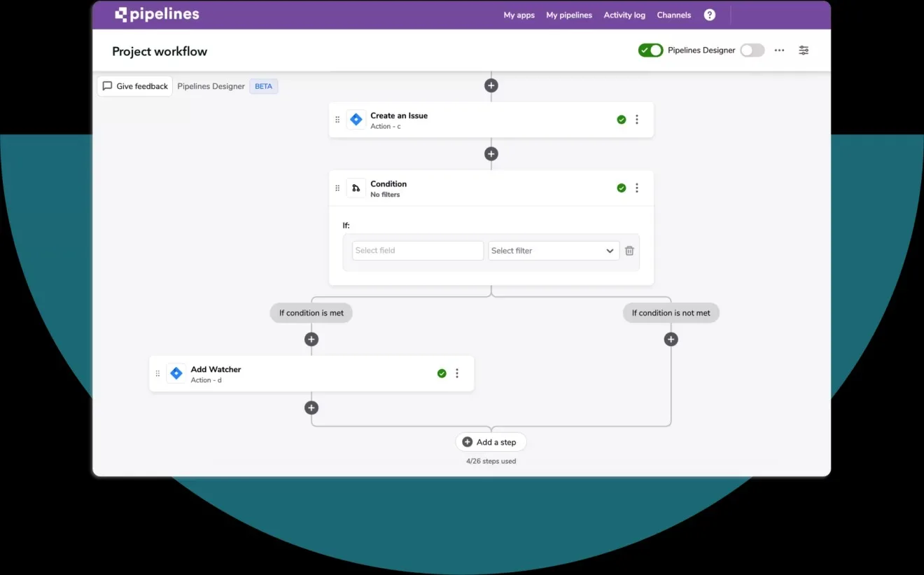Click the Create an Issue step title
The width and height of the screenshot is (924, 575).
click(x=399, y=116)
